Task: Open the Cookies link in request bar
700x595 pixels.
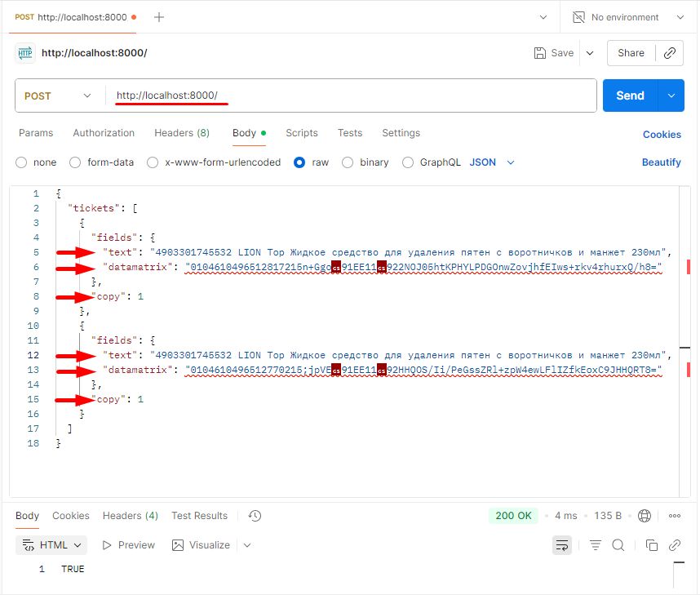Action: coord(661,135)
